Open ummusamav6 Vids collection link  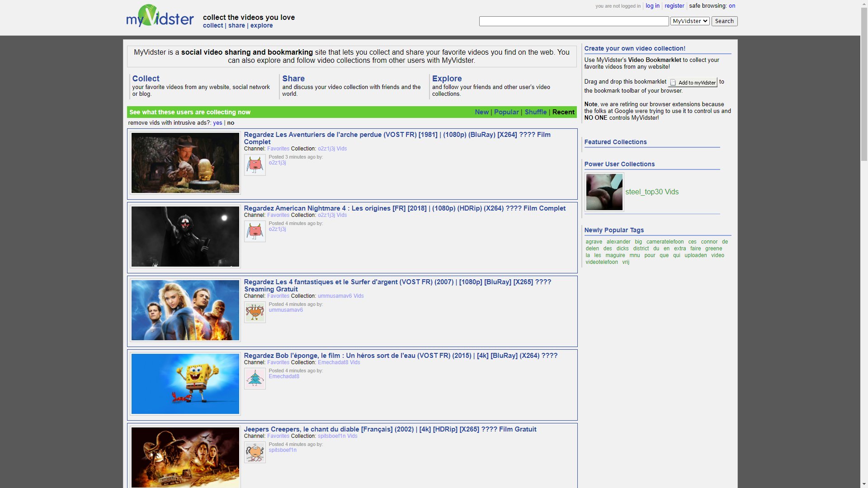coord(340,296)
